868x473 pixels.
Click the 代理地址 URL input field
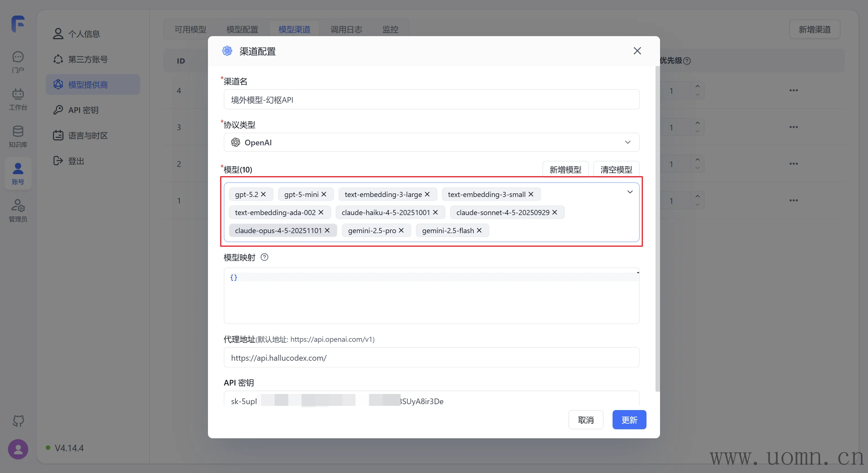(x=431, y=358)
